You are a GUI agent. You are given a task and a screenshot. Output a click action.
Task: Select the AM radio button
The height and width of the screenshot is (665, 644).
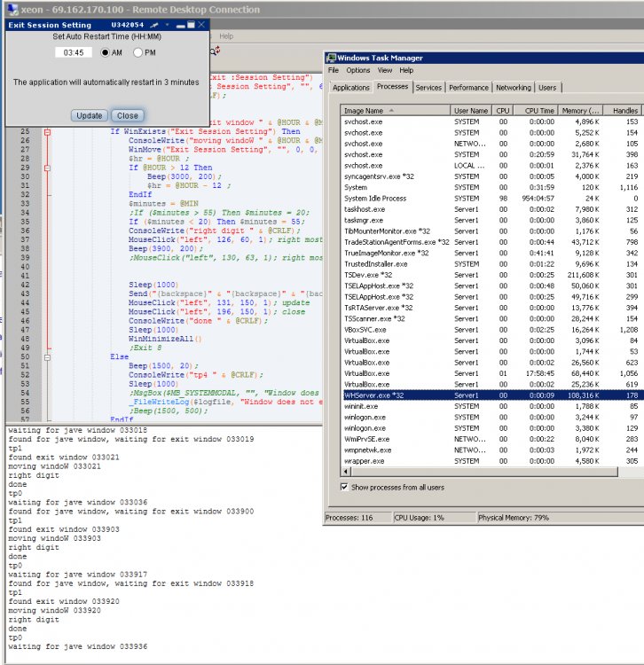(x=105, y=52)
